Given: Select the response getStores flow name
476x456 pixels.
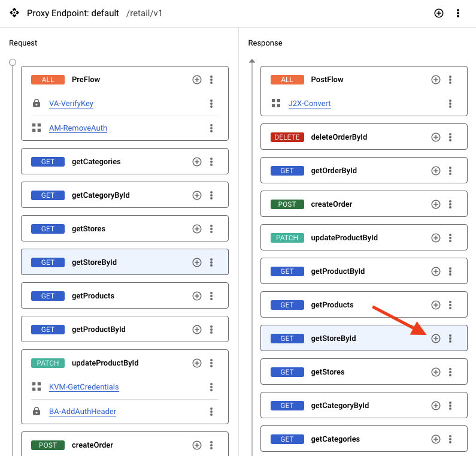Looking at the screenshot, I should (x=328, y=372).
